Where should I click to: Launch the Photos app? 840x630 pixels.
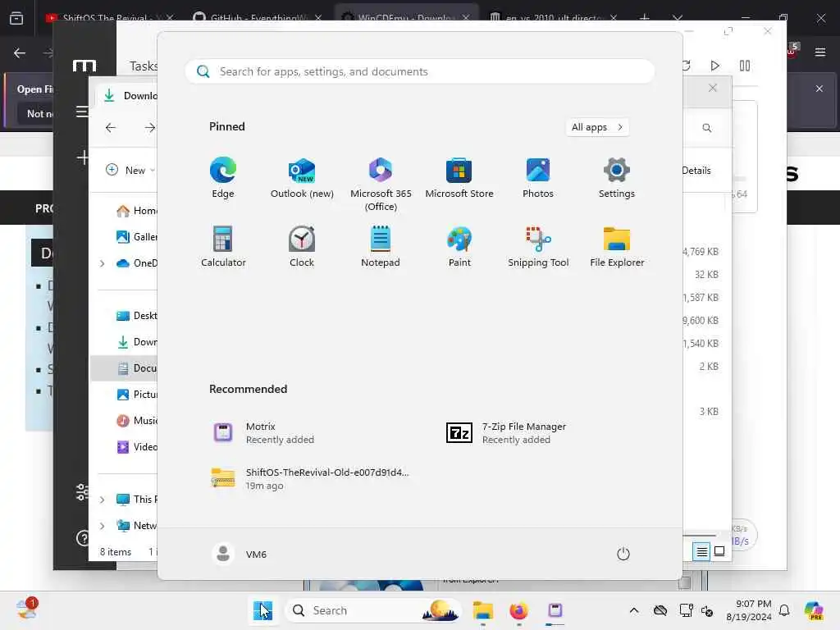coord(538,178)
